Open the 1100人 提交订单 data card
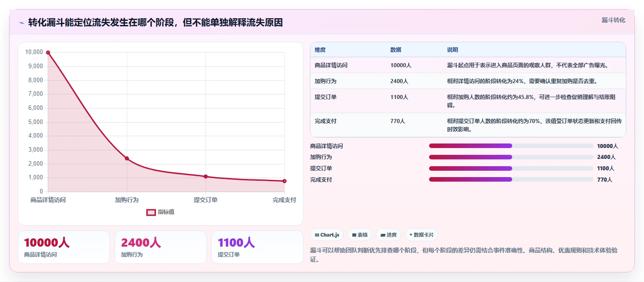 click(x=257, y=247)
